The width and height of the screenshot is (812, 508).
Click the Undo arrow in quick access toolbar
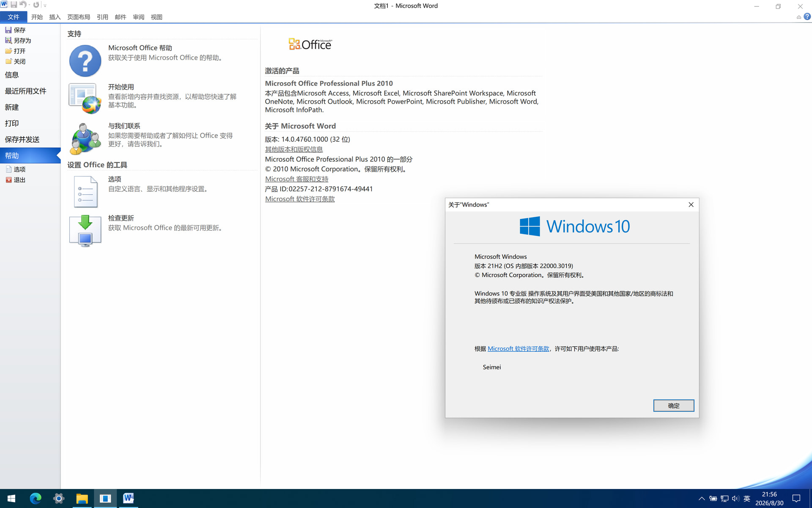click(x=23, y=5)
